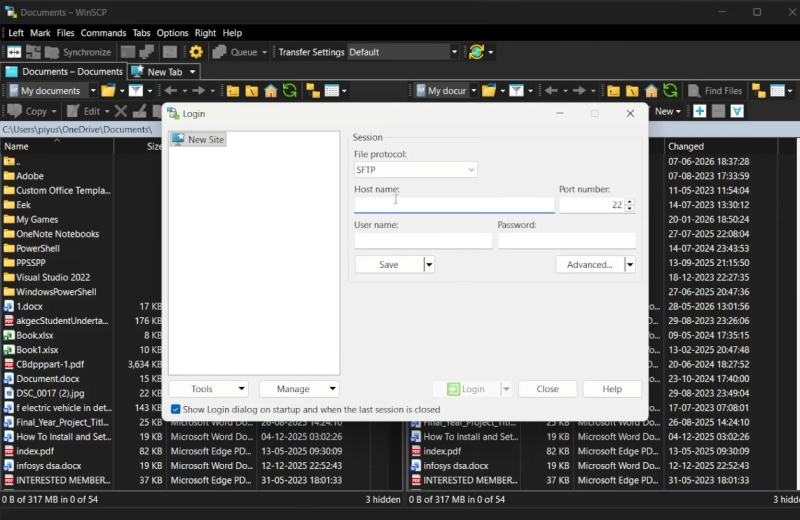Click the invert selection icon beside the plus
Screen dimensions: 800x520
[737, 111]
